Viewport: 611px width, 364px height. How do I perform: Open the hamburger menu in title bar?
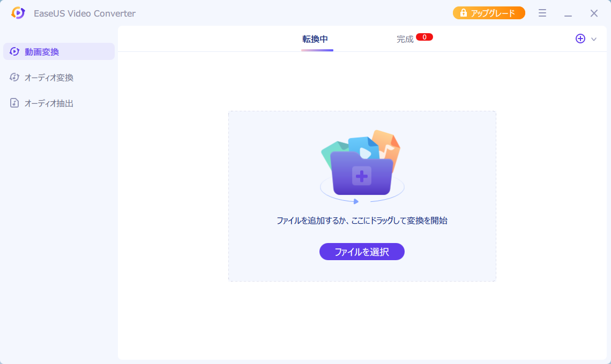[x=542, y=13]
